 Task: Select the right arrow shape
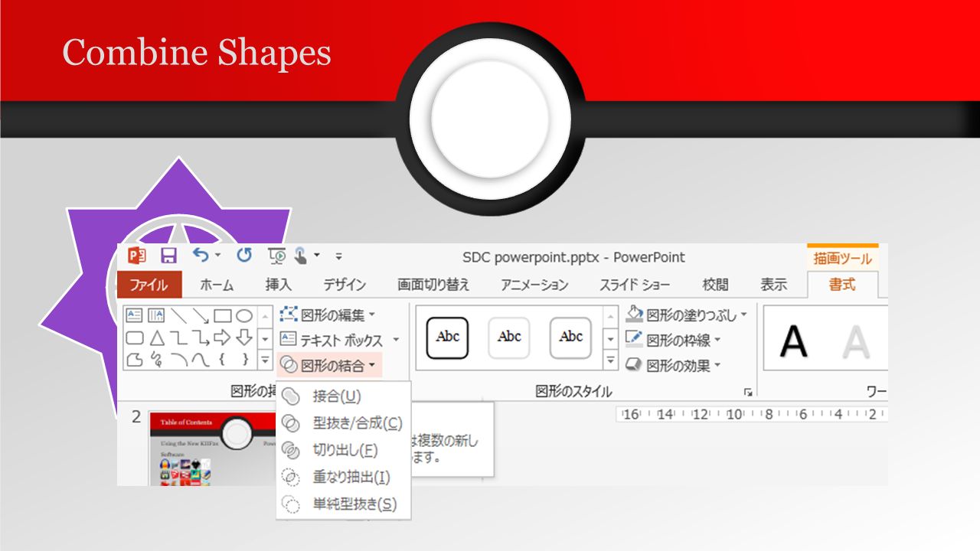(x=223, y=337)
